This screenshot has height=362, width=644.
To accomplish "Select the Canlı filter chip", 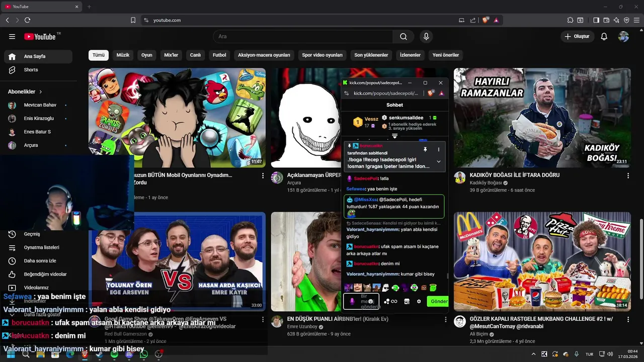I will (x=195, y=55).
